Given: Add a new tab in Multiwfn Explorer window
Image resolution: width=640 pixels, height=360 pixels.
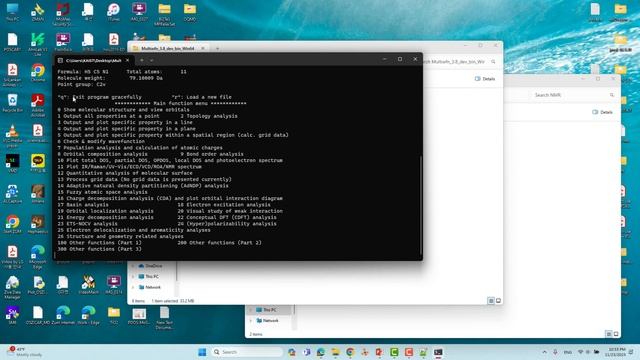Looking at the screenshot, I should tap(218, 48).
